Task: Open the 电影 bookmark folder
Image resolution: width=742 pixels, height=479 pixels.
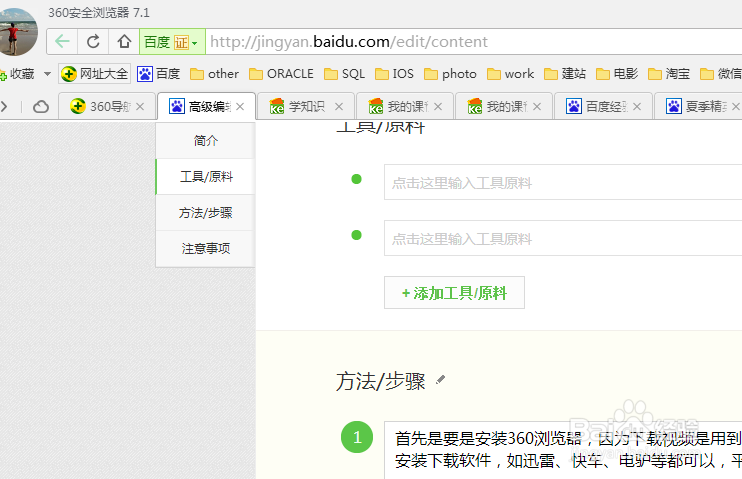Action: [x=617, y=74]
